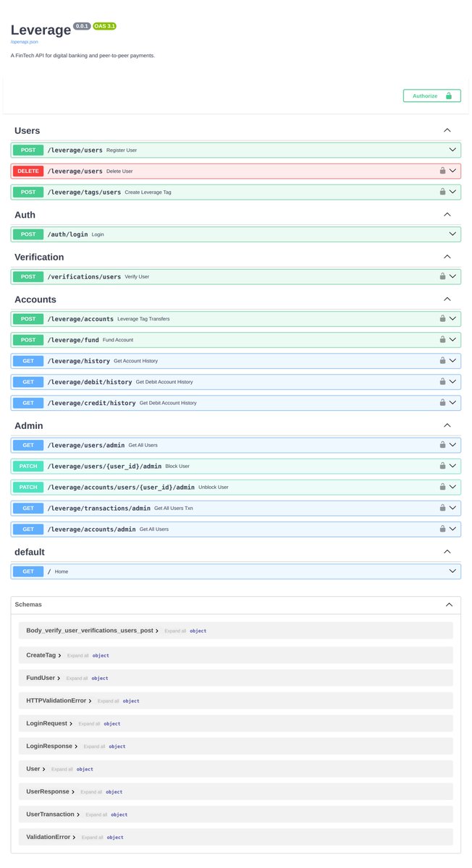Expand the HTTPValidationError schema
Image resolution: width=472 pixels, height=868 pixels.
coord(59,701)
